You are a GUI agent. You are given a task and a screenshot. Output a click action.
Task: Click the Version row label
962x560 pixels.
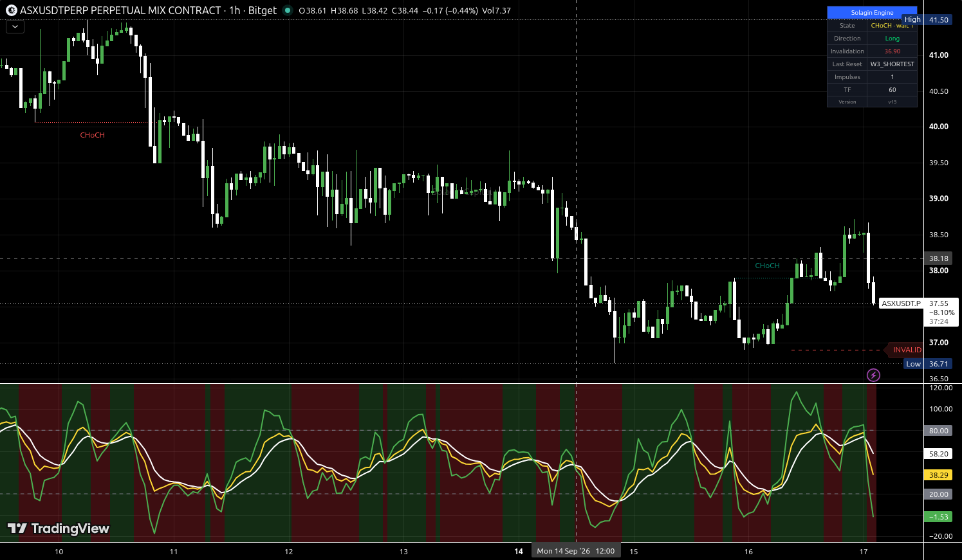click(x=847, y=102)
